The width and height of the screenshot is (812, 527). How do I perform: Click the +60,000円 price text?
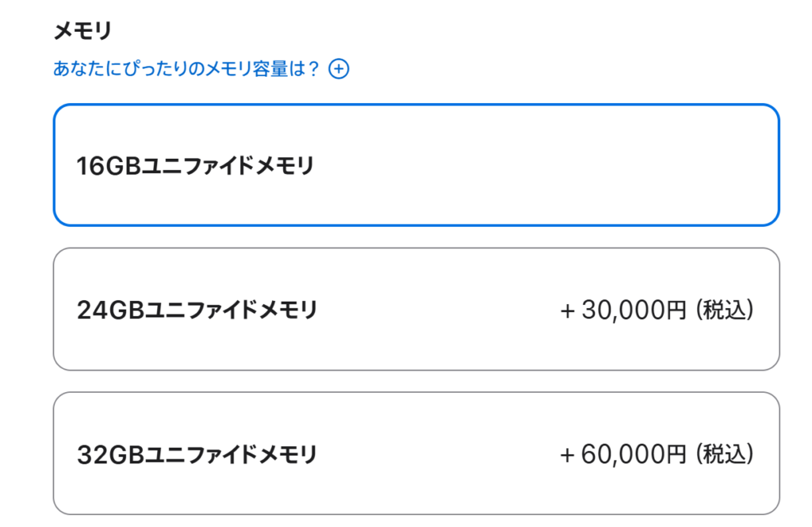(623, 454)
